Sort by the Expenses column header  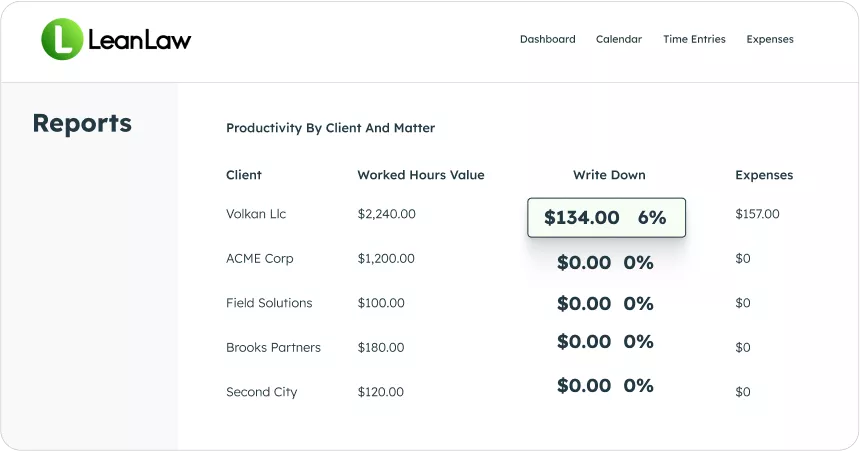point(764,175)
